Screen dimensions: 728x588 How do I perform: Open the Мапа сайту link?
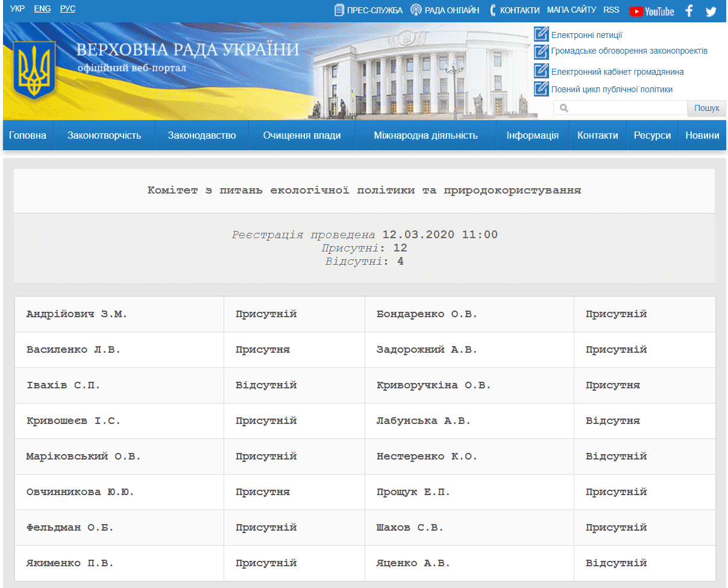point(571,10)
